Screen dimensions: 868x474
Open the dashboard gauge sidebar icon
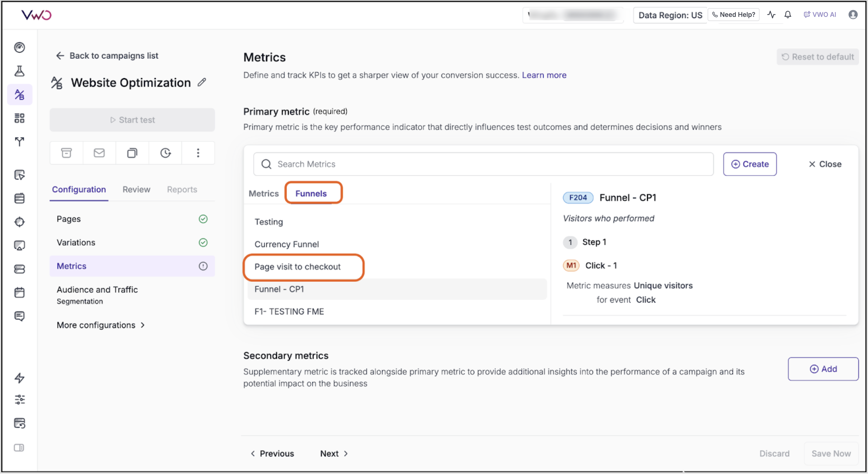20,47
